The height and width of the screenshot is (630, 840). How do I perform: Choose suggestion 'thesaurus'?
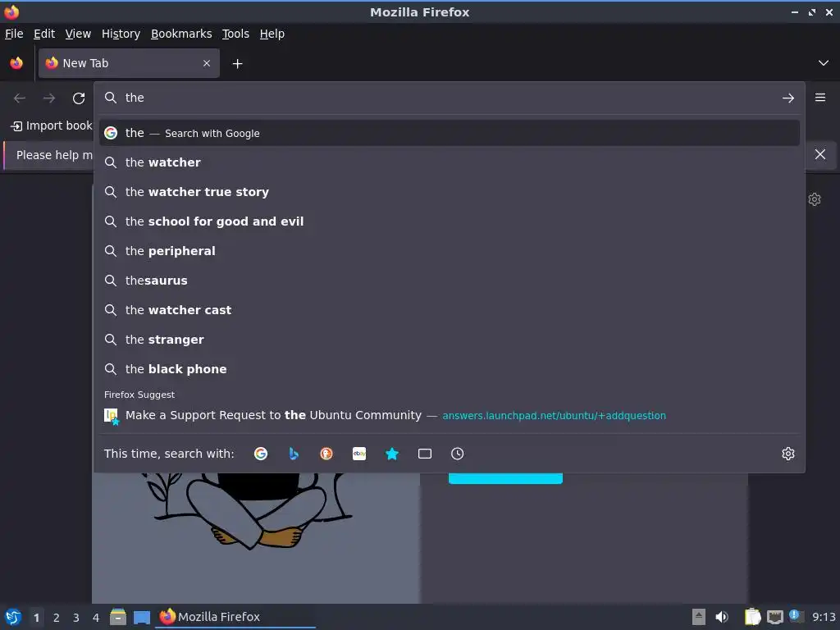pos(450,281)
